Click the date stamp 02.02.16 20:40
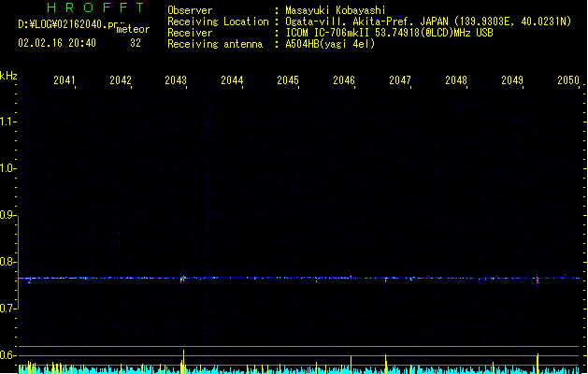 (x=57, y=43)
